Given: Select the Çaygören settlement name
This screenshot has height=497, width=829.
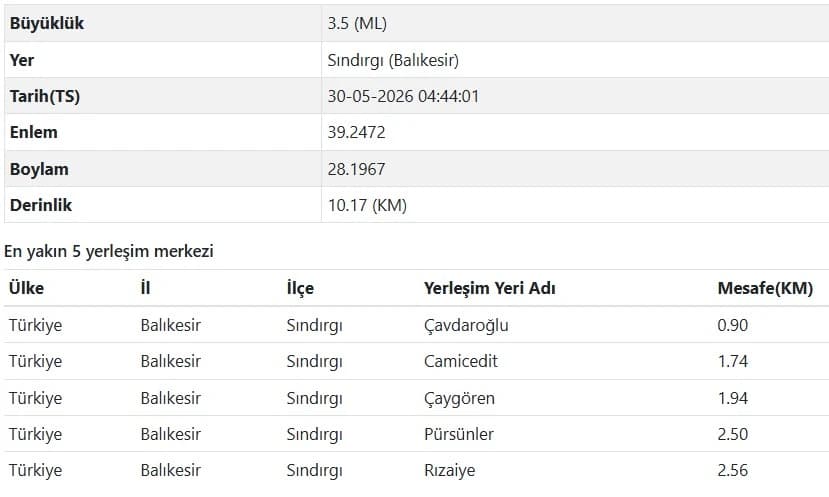Looking at the screenshot, I should coord(459,398).
